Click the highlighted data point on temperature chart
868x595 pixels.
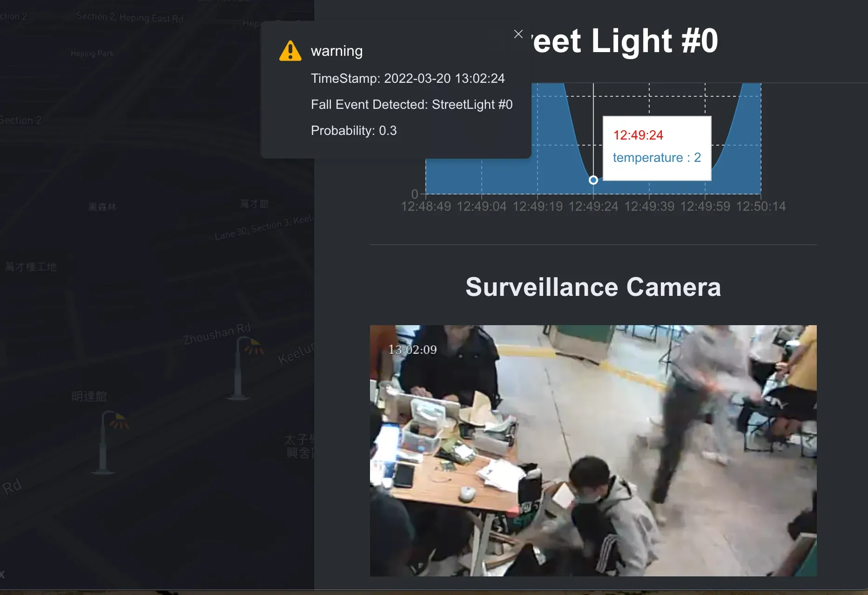click(593, 180)
